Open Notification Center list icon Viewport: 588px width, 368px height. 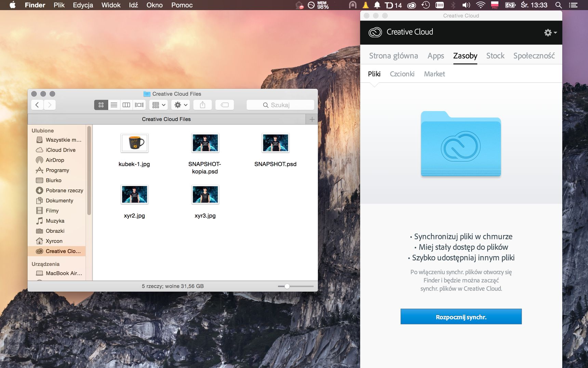coord(573,5)
